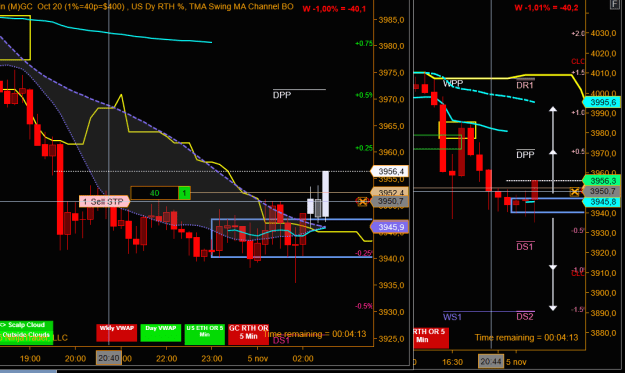Click the grey 3950,7 price marker on the left chart
625x373 pixels.
(389, 201)
